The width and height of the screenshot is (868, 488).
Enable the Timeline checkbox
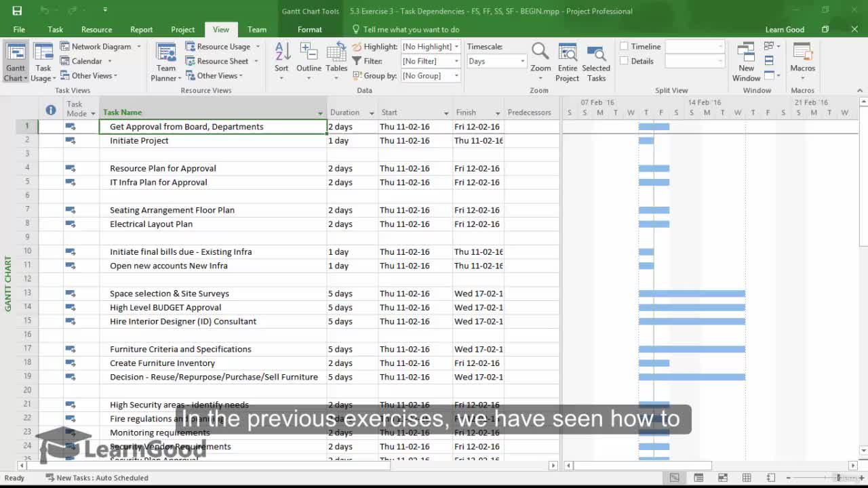[624, 47]
